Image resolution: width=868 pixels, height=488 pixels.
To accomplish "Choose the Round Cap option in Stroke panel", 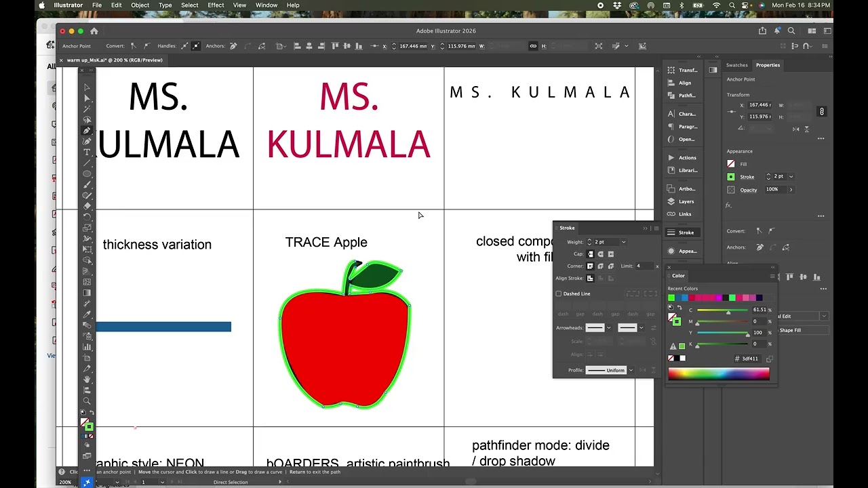I will tap(601, 254).
